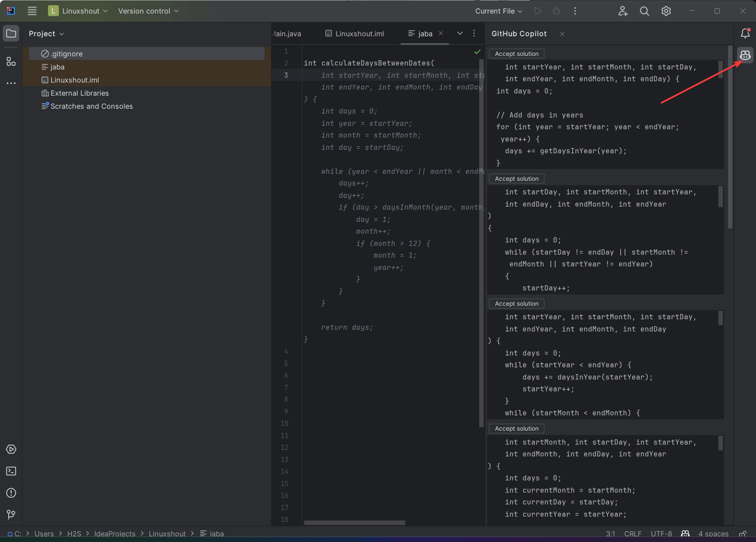Image resolution: width=756 pixels, height=542 pixels.
Task: Open the Problems tool window
Action: click(11, 493)
